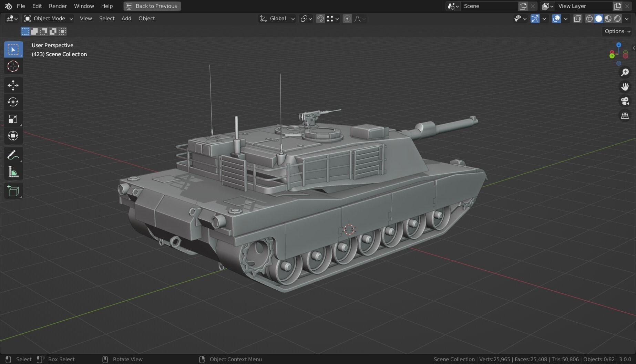The height and width of the screenshot is (364, 636).
Task: Open the Options dropdown
Action: click(617, 31)
